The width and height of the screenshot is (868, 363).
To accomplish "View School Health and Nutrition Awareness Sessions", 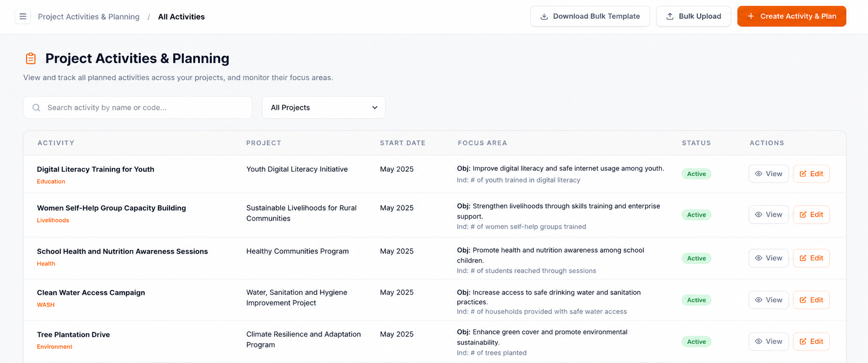I will point(768,258).
